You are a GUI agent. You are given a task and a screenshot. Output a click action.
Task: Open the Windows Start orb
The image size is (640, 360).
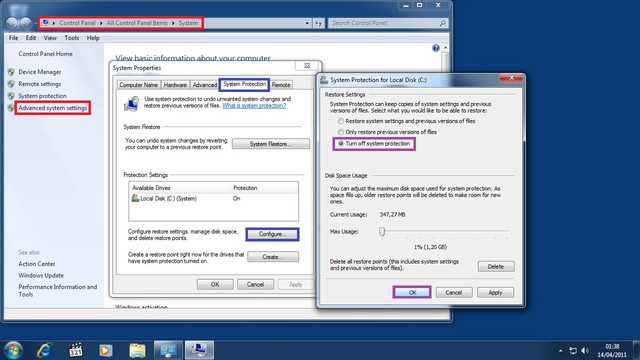pyautogui.click(x=13, y=350)
